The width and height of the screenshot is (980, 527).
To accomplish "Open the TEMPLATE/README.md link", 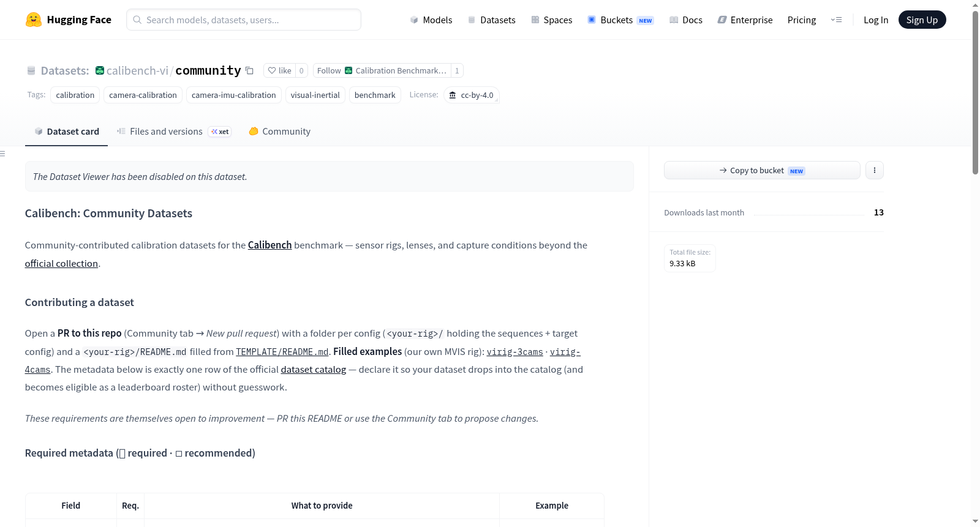I will pos(282,352).
